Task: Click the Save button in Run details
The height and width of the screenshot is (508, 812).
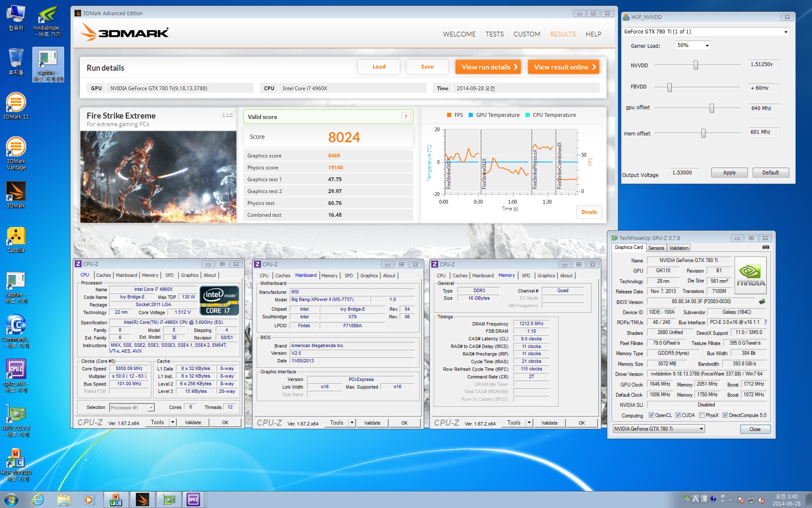Action: pos(427,67)
